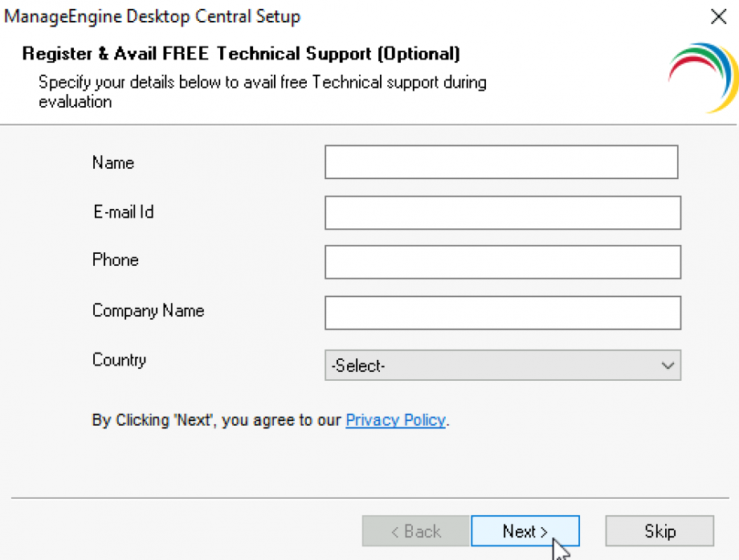Viewport: 739px width, 560px height.
Task: Click the Phone label
Action: pos(115,260)
